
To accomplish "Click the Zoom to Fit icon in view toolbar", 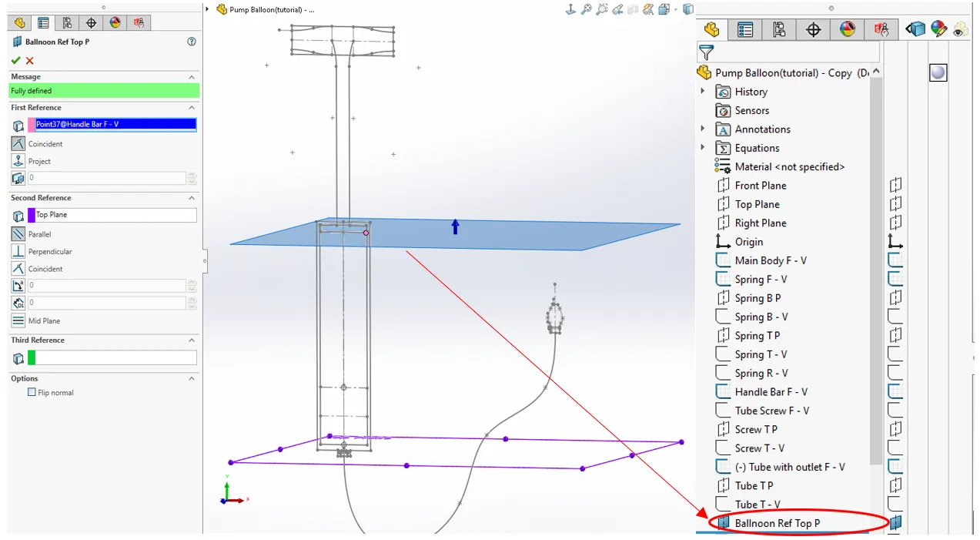I will (587, 9).
